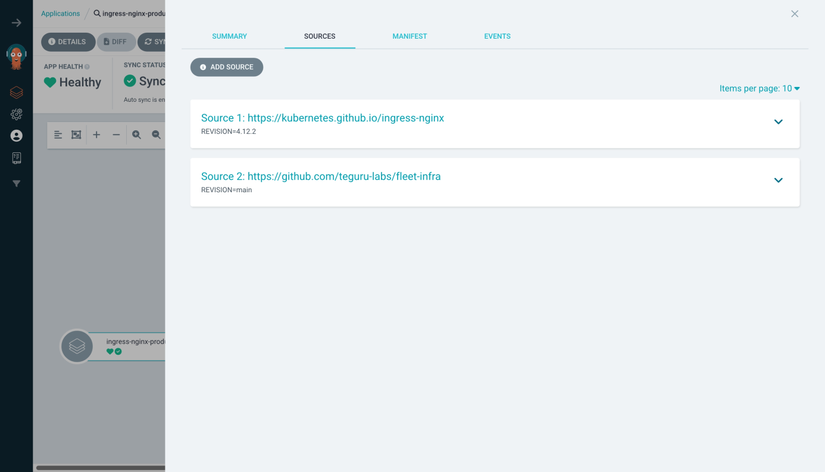
Task: Click the compact tree layout icon
Action: (58, 135)
